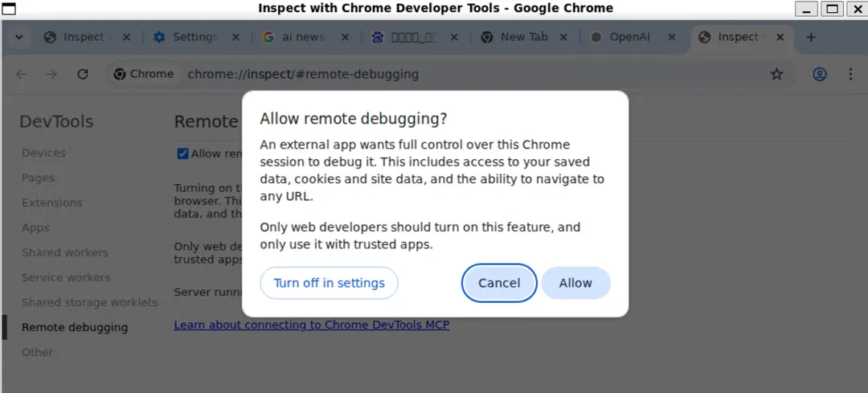868x393 pixels.
Task: Bookmark this page with the star icon
Action: 776,74
